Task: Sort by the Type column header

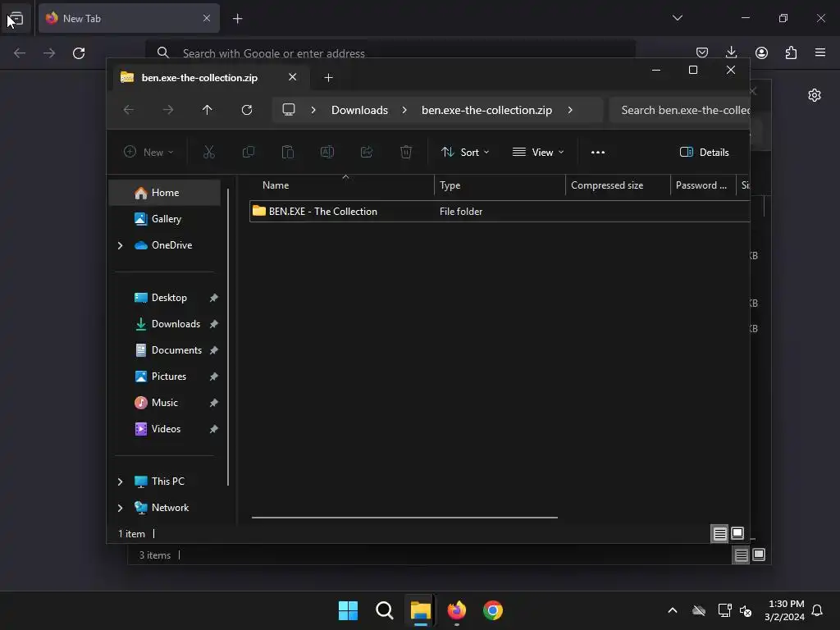Action: [x=500, y=185]
